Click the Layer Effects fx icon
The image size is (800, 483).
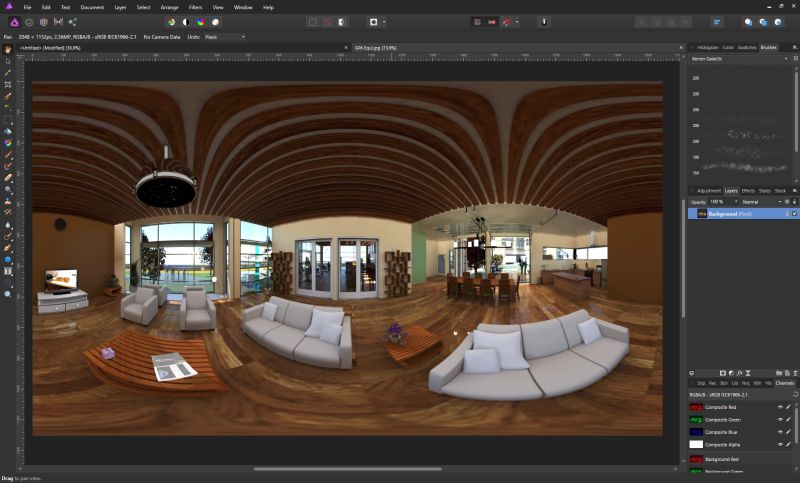pyautogui.click(x=739, y=373)
